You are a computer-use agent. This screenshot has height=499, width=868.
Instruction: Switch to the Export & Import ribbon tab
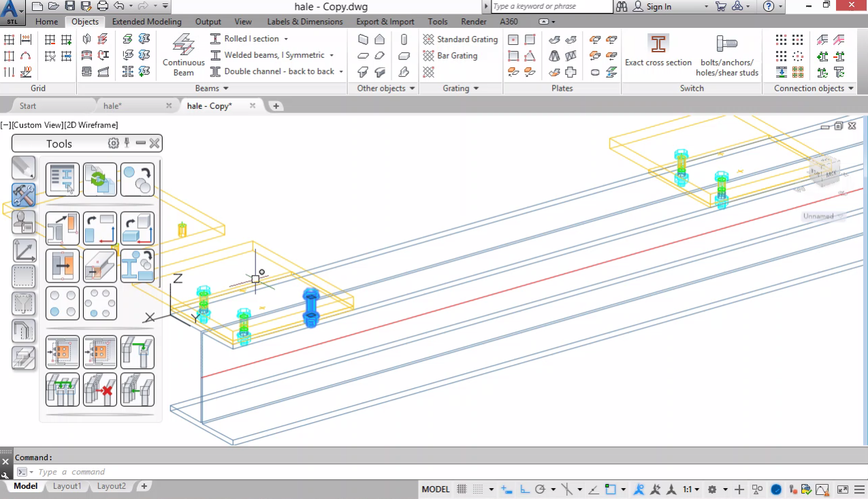385,22
